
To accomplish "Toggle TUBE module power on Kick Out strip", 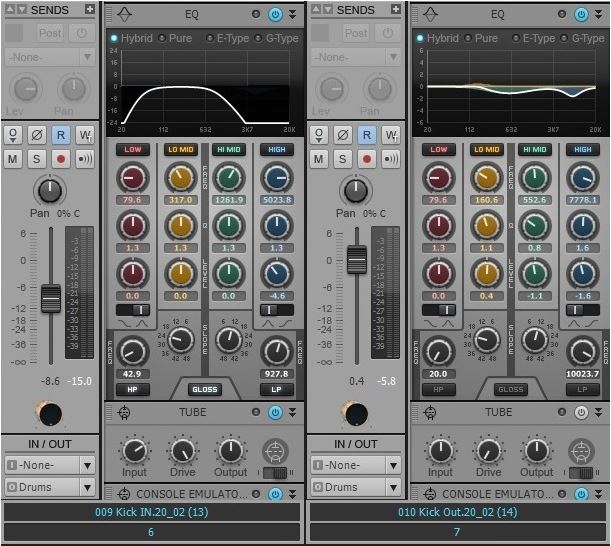I will point(581,412).
